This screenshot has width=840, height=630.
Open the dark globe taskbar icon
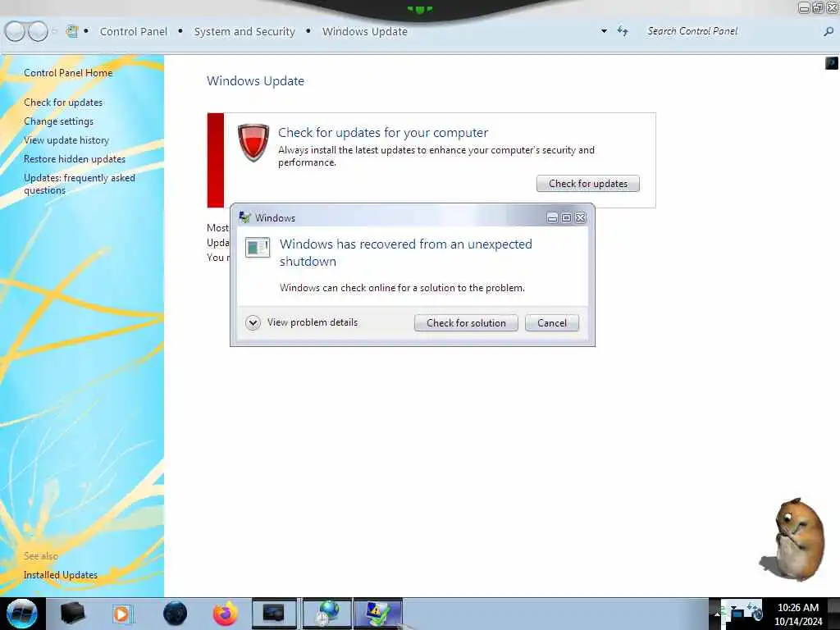click(x=176, y=614)
